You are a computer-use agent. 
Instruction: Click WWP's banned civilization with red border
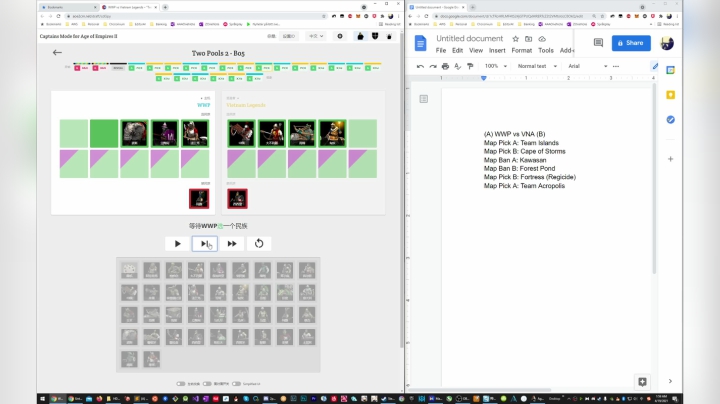pyautogui.click(x=199, y=199)
